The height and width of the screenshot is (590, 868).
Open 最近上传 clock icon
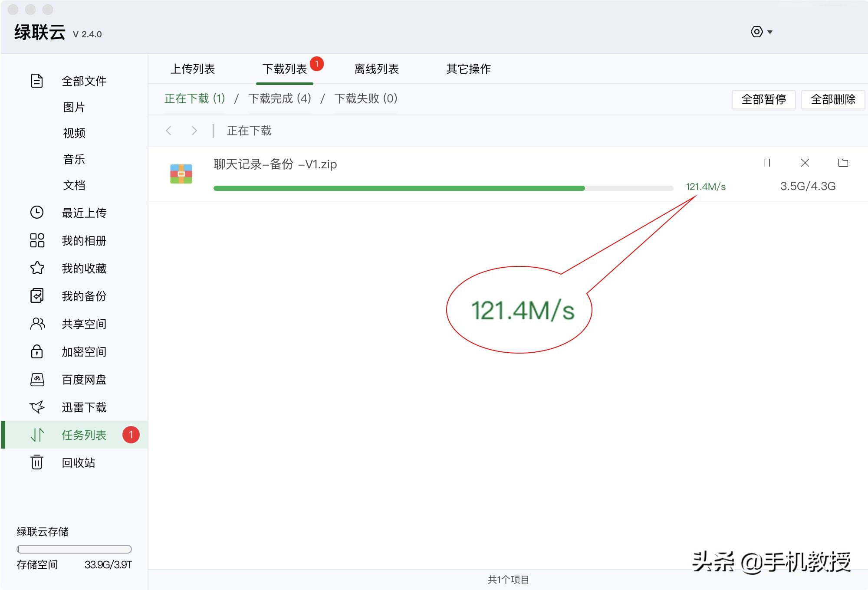(x=37, y=212)
